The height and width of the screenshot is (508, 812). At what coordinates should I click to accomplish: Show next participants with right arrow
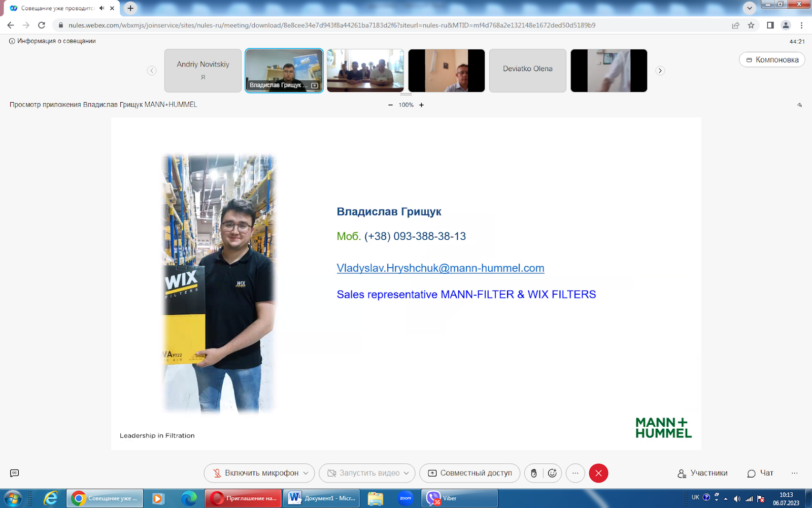tap(660, 71)
